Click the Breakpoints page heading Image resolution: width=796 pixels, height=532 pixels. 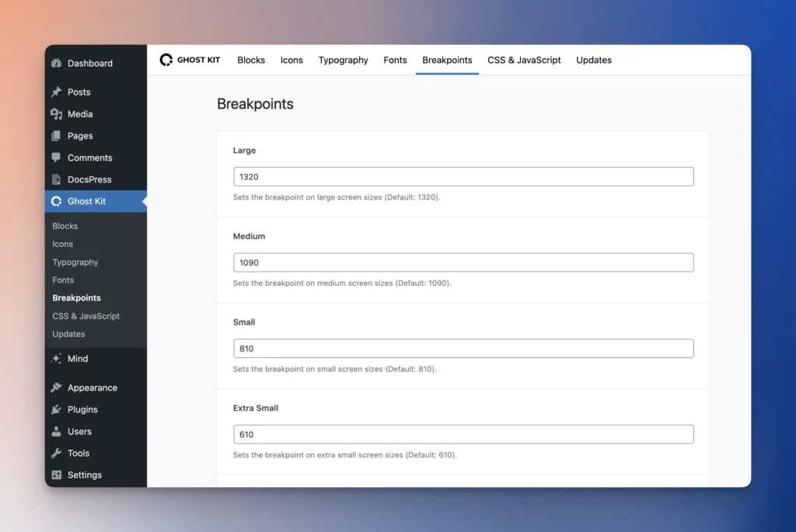[255, 104]
